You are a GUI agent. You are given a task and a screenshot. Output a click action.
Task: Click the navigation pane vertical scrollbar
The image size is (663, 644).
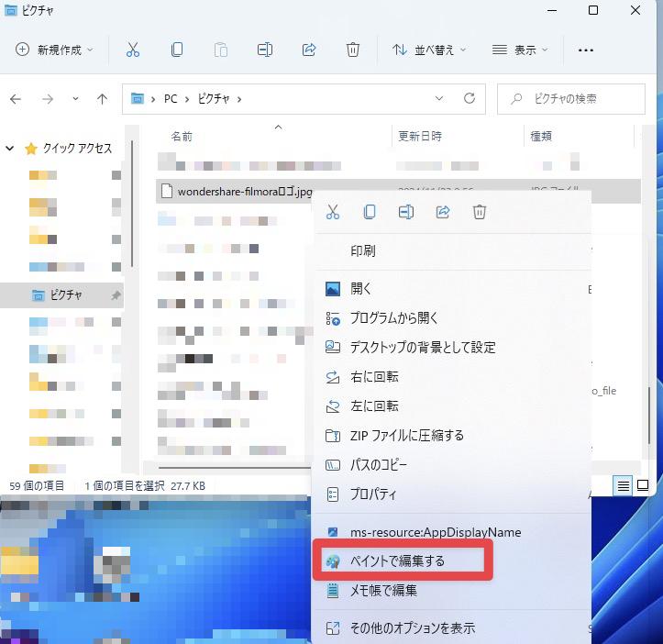pyautogui.click(x=132, y=204)
